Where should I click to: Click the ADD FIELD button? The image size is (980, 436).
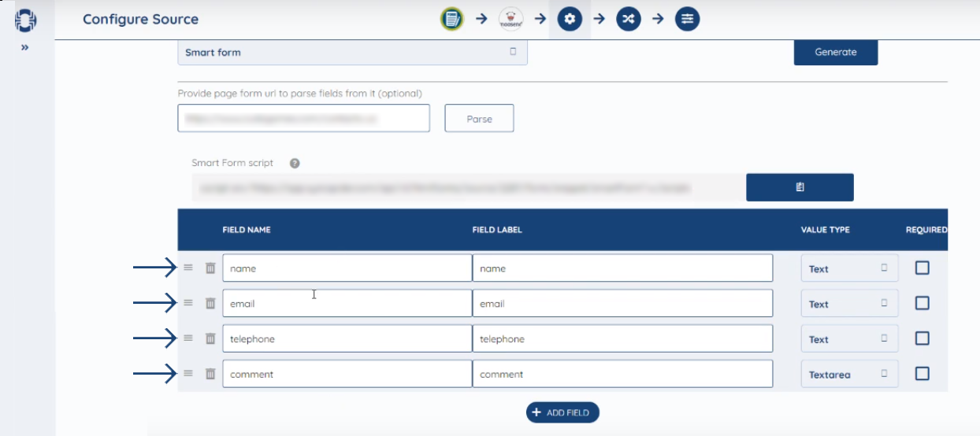click(562, 412)
